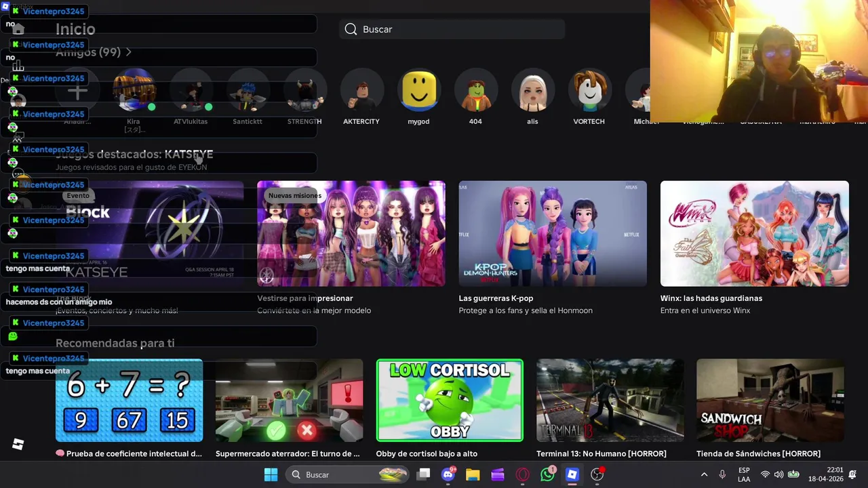Open mygod yellow-head friend avatar

pyautogui.click(x=418, y=91)
